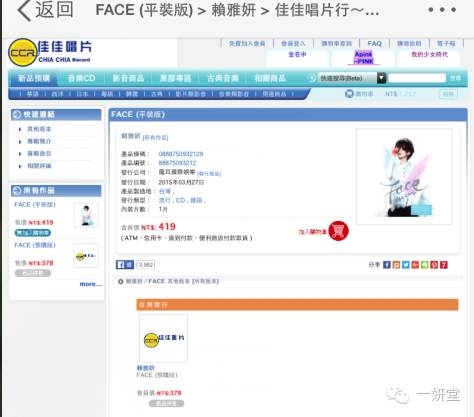The image size is (474, 417).
Task: Open the 會員登入 login link
Action: 293,44
